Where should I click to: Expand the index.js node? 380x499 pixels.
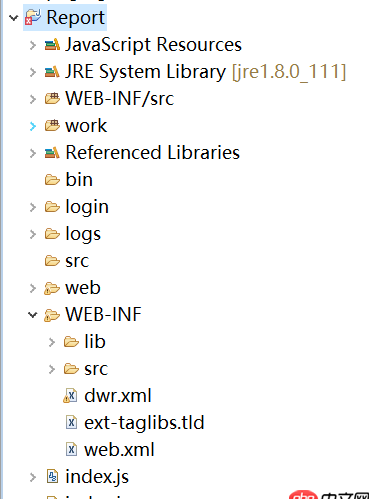pos(33,477)
